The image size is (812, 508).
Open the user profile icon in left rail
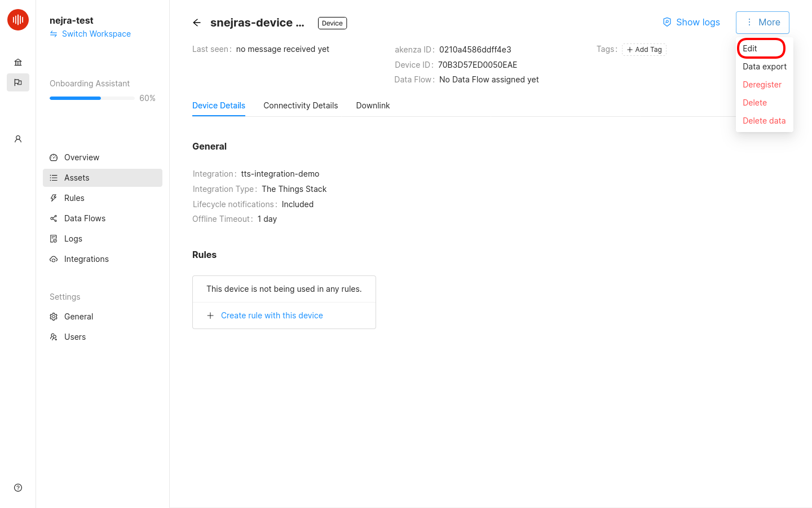[18, 139]
